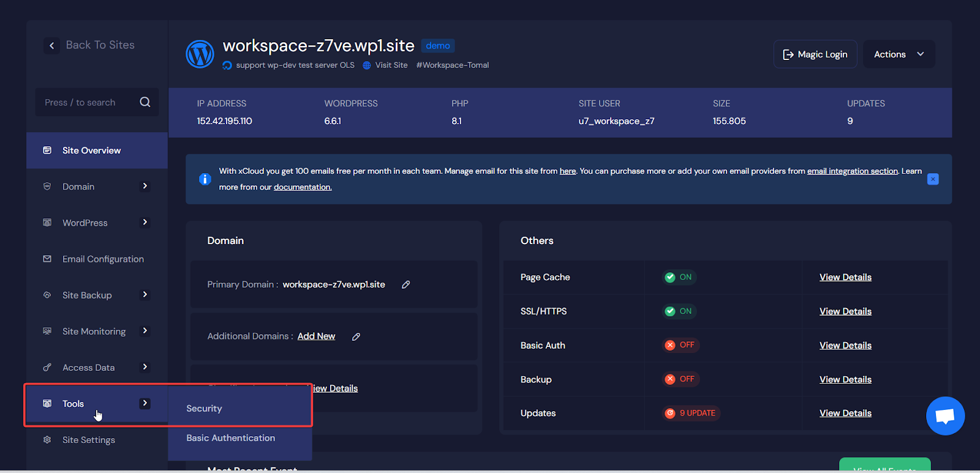Click the WordPress sidebar menu icon
Viewport: 980px width, 473px height.
tap(47, 223)
